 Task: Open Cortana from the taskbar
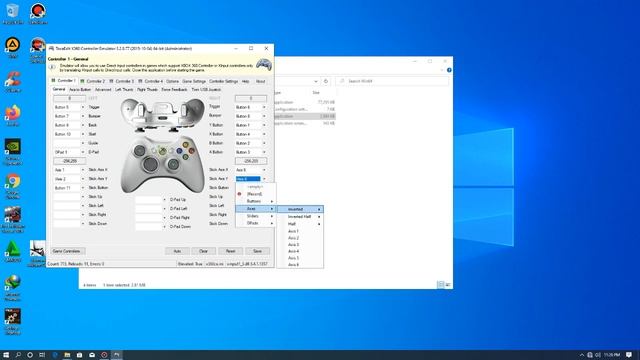click(x=30, y=355)
